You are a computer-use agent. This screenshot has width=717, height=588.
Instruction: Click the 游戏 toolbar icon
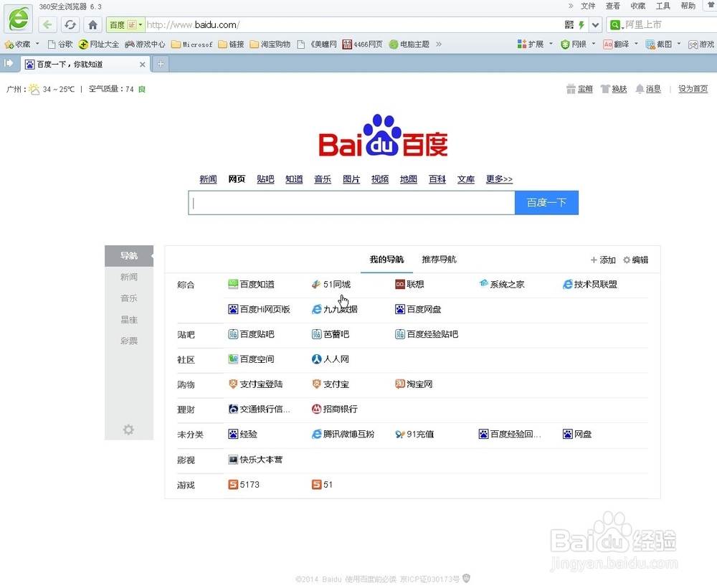(701, 44)
